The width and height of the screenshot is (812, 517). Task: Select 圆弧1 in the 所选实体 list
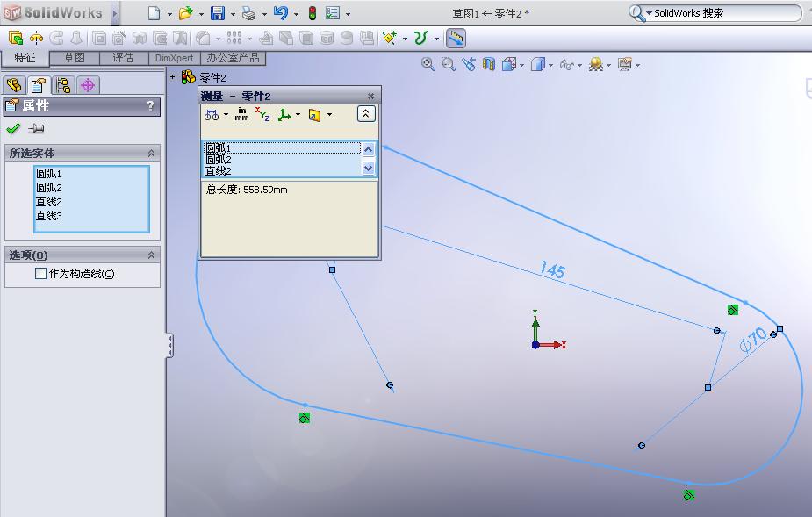(x=48, y=174)
